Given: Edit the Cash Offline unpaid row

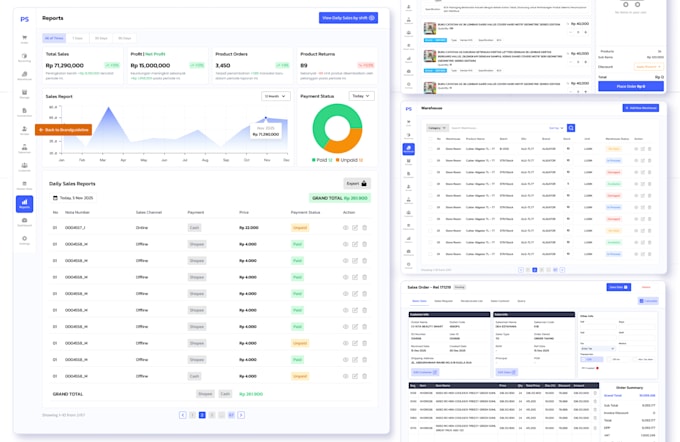Looking at the screenshot, I should tap(355, 376).
